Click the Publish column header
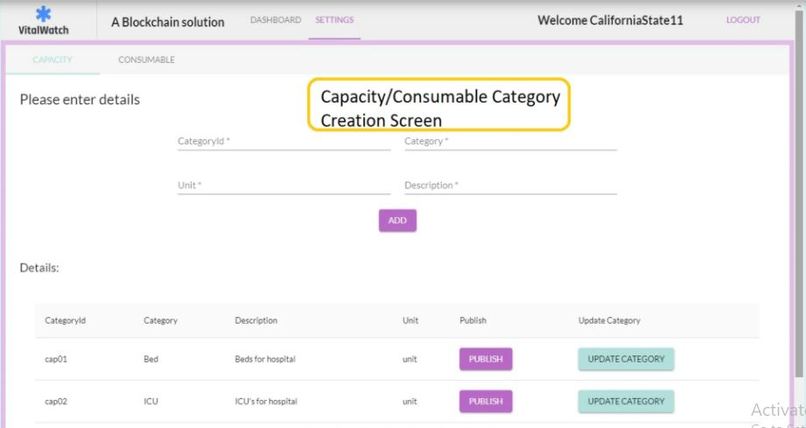The height and width of the screenshot is (428, 806). (x=473, y=321)
